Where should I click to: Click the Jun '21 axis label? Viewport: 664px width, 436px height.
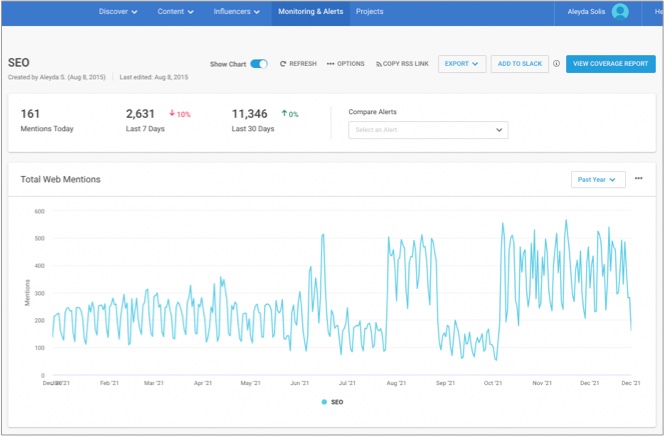point(299,383)
